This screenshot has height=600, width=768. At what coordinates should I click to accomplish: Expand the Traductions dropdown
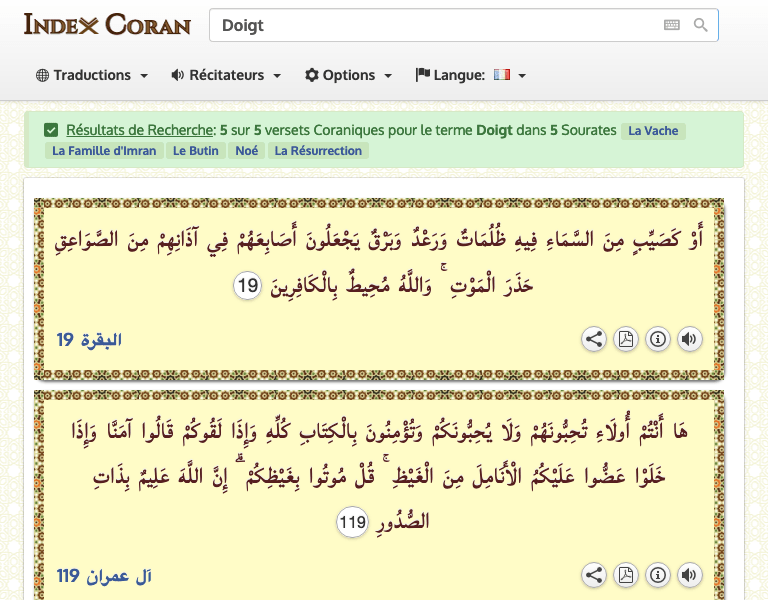[92, 75]
